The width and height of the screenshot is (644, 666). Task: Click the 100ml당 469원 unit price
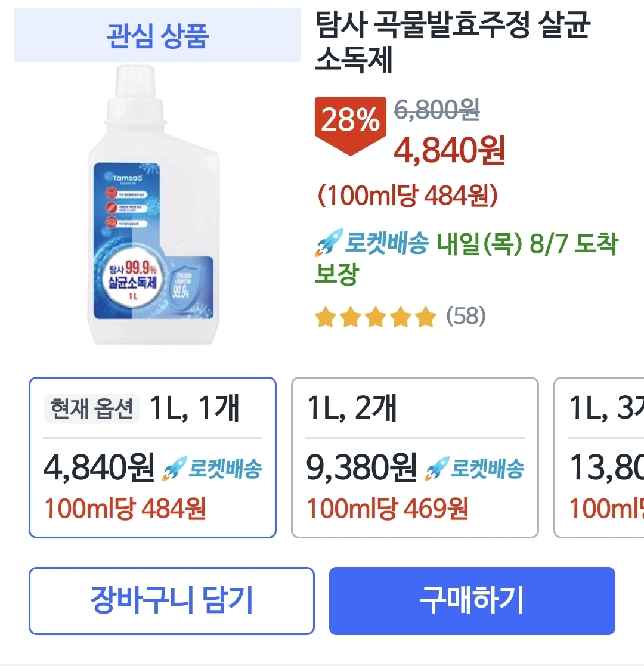tap(388, 509)
